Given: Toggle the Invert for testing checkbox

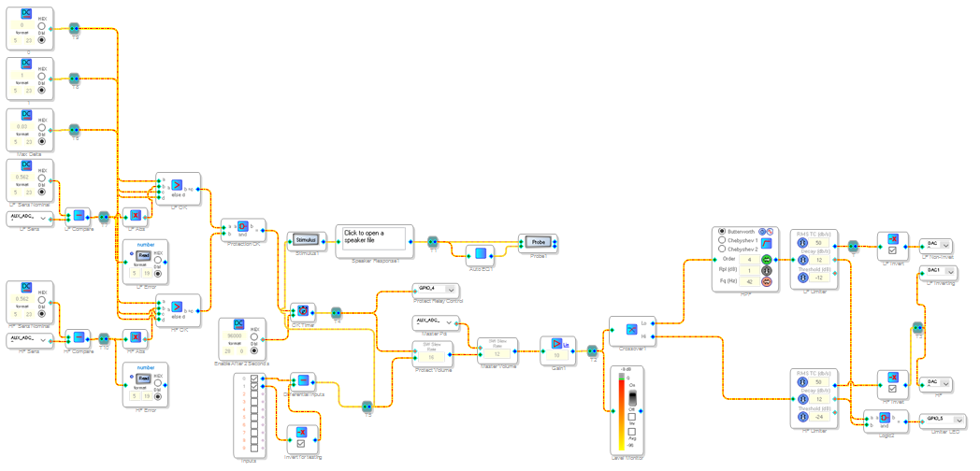Looking at the screenshot, I should pyautogui.click(x=300, y=444).
